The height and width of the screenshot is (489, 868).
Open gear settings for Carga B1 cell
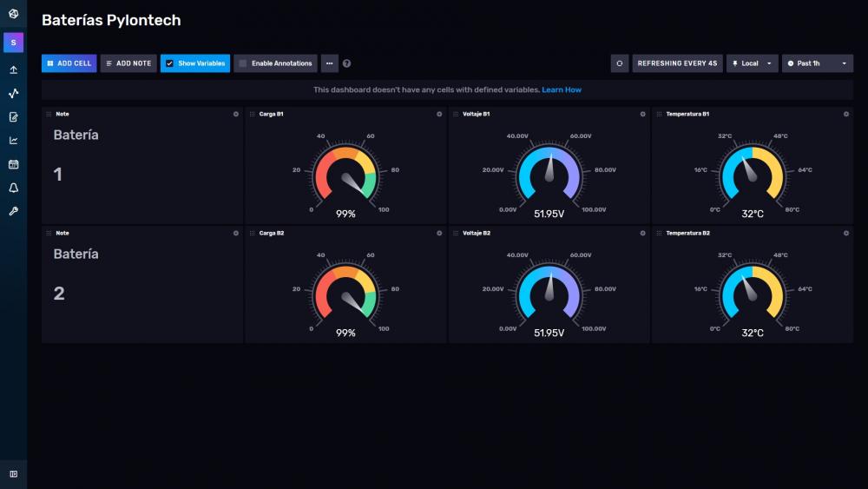[439, 114]
